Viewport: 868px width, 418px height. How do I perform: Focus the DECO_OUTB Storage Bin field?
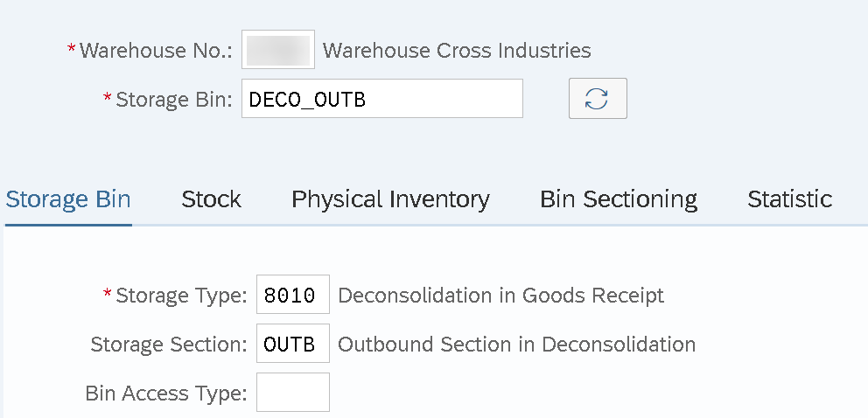[381, 99]
